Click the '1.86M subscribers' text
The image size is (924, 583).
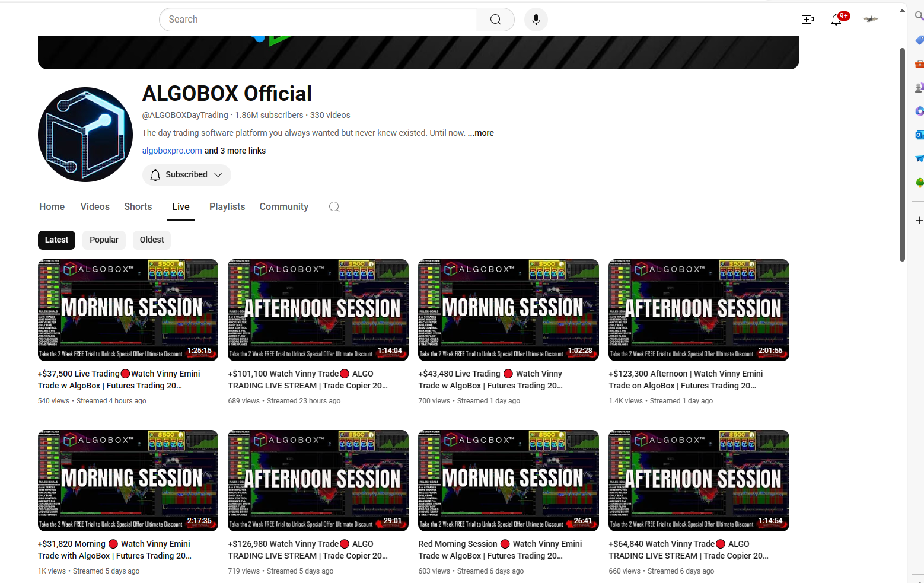coord(269,115)
